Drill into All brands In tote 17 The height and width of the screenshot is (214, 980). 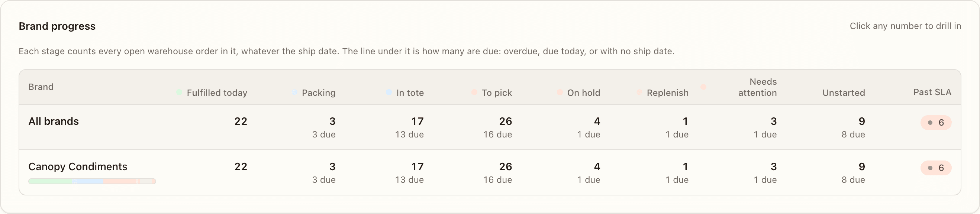pyautogui.click(x=418, y=121)
